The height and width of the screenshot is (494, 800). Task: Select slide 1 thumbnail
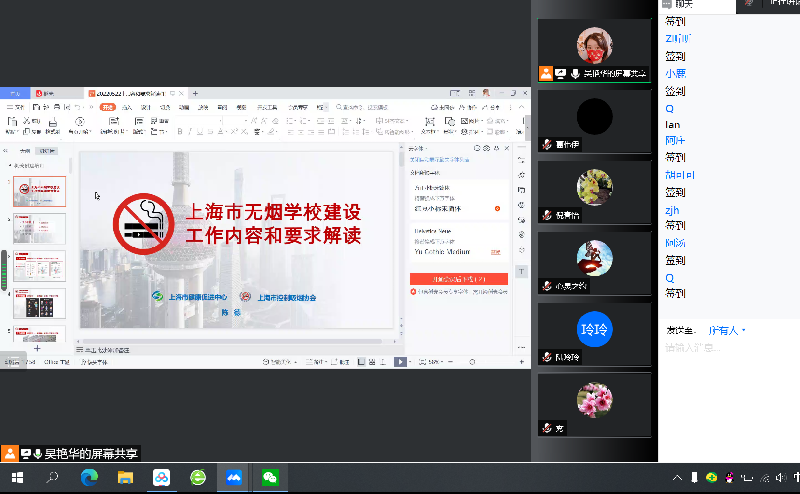[x=39, y=191]
